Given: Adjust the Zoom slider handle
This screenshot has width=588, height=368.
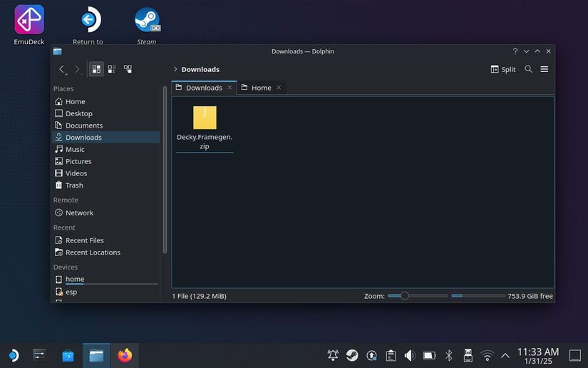Looking at the screenshot, I should click(x=404, y=296).
